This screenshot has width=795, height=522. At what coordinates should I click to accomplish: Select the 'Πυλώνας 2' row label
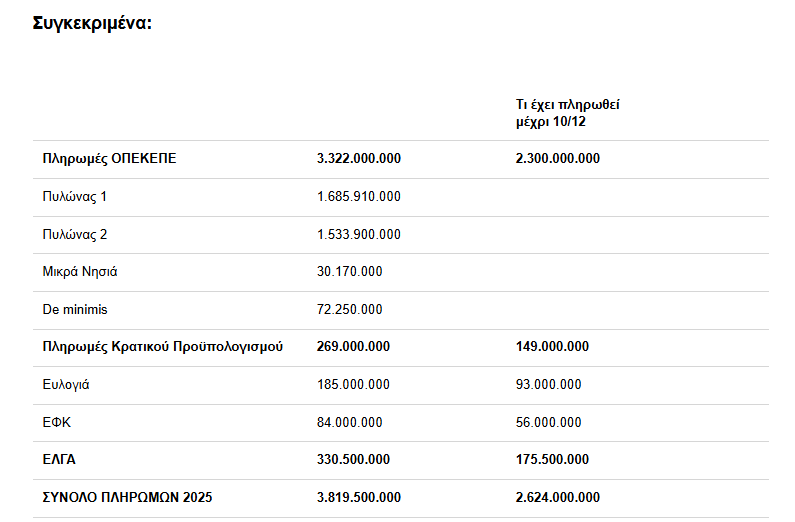(x=74, y=235)
